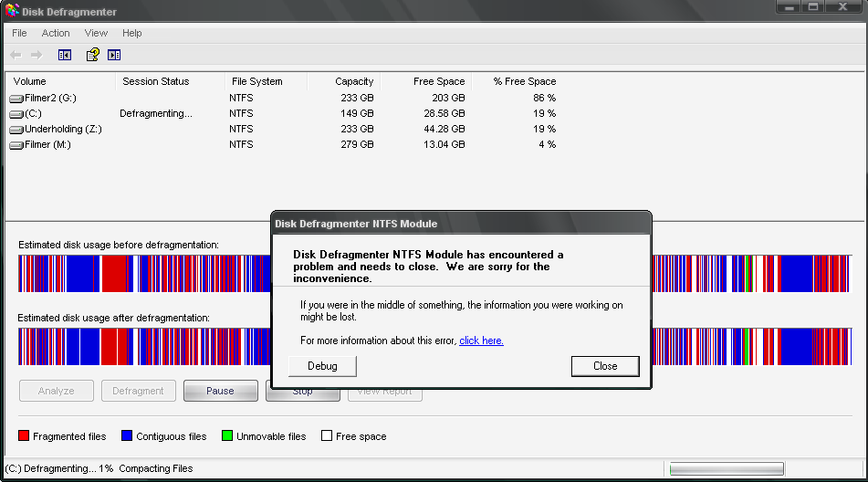868x482 pixels.
Task: Sort by the % Free Space column header
Action: 517,81
